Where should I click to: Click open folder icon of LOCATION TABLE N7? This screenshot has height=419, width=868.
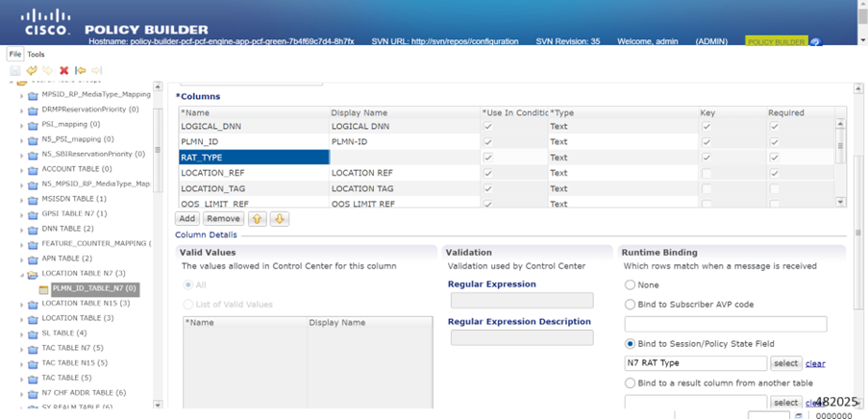33,274
